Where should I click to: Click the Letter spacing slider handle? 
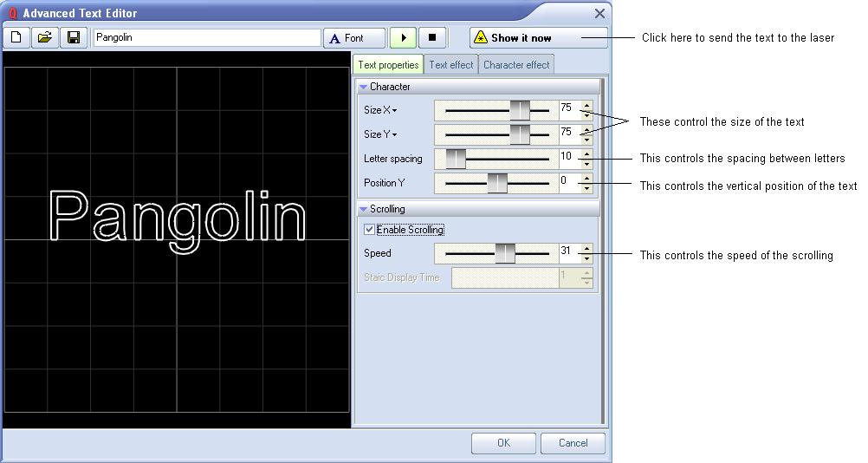point(456,159)
